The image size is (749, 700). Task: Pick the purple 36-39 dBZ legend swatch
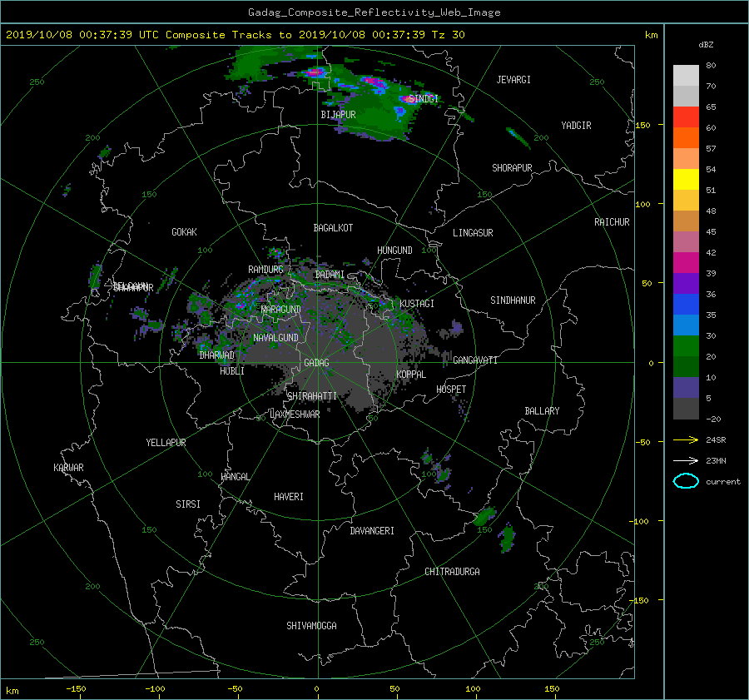(686, 284)
